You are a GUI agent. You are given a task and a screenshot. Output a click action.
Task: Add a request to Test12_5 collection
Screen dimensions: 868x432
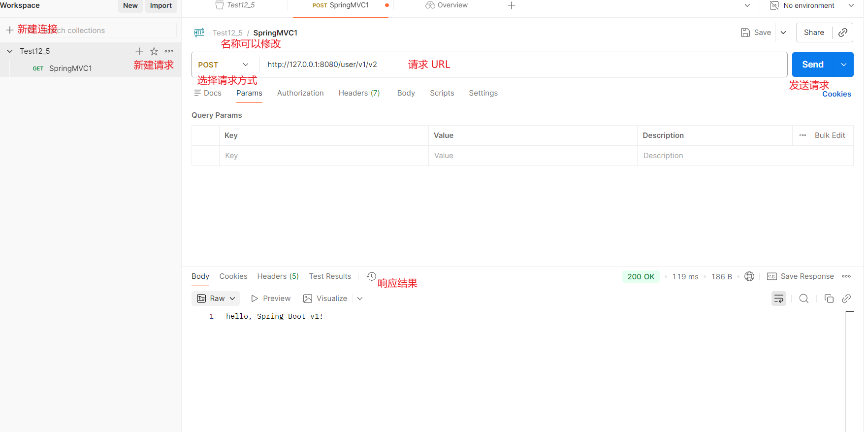tap(139, 51)
